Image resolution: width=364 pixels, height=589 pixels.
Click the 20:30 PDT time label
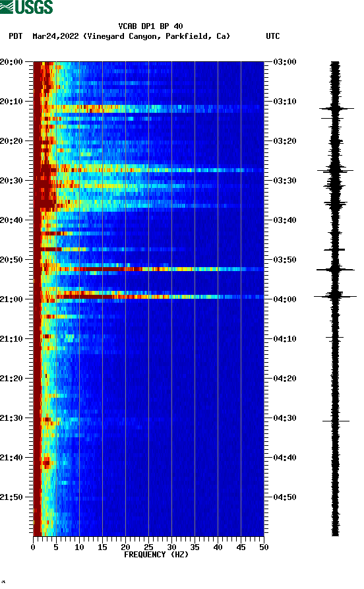[x=11, y=180]
